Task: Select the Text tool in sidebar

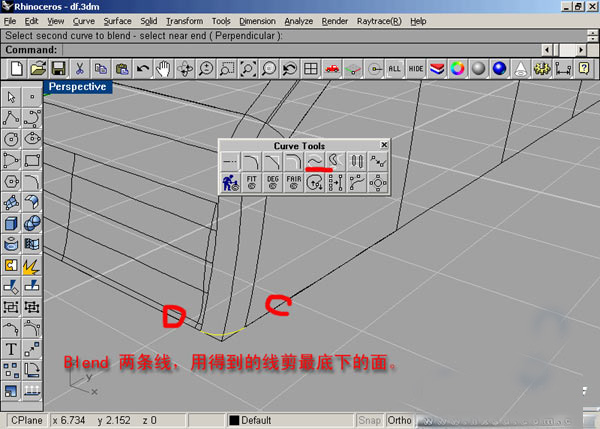Action: pyautogui.click(x=12, y=349)
